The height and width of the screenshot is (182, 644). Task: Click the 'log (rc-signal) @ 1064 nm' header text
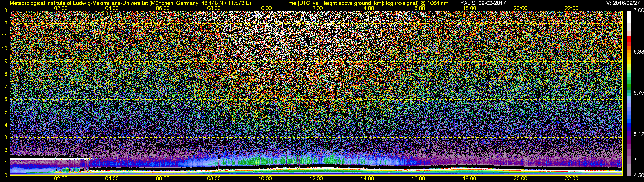[415, 3]
